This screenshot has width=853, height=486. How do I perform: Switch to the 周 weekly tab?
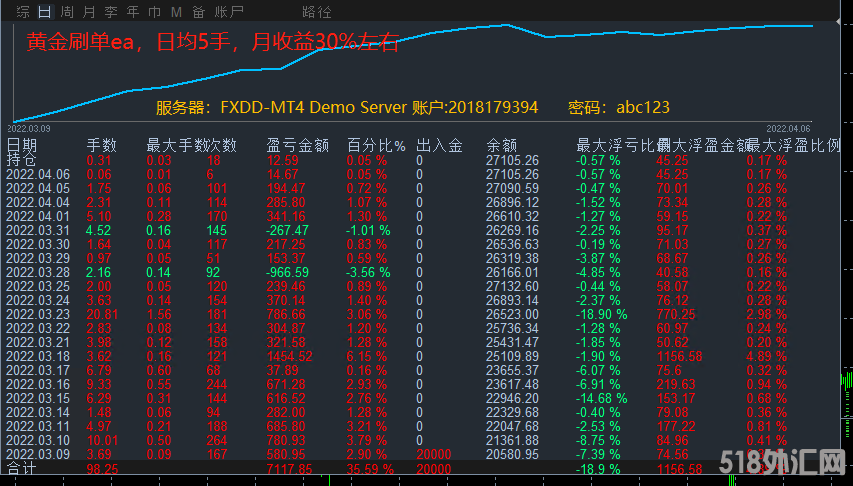click(67, 11)
